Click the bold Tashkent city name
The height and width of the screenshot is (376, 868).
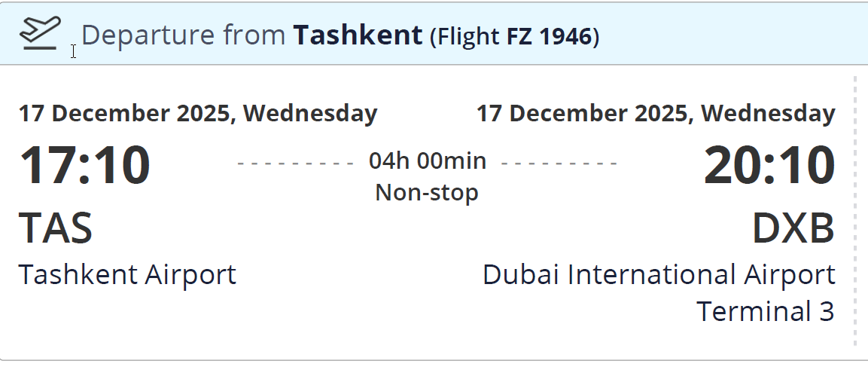point(358,35)
